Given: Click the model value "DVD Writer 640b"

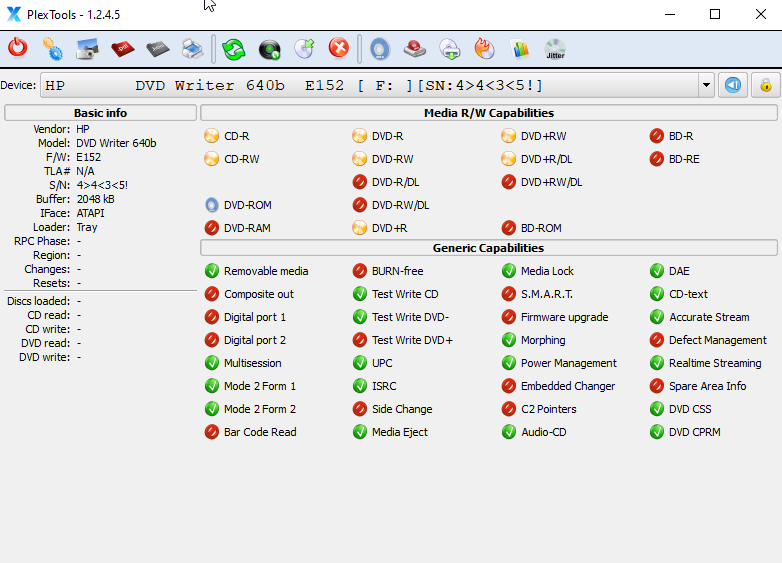Looking at the screenshot, I should 116,143.
